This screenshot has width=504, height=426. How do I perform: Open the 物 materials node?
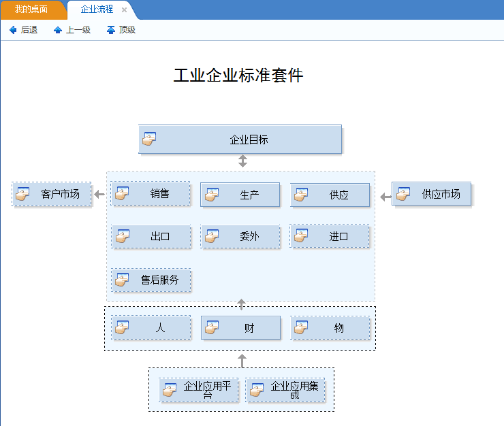330,328
